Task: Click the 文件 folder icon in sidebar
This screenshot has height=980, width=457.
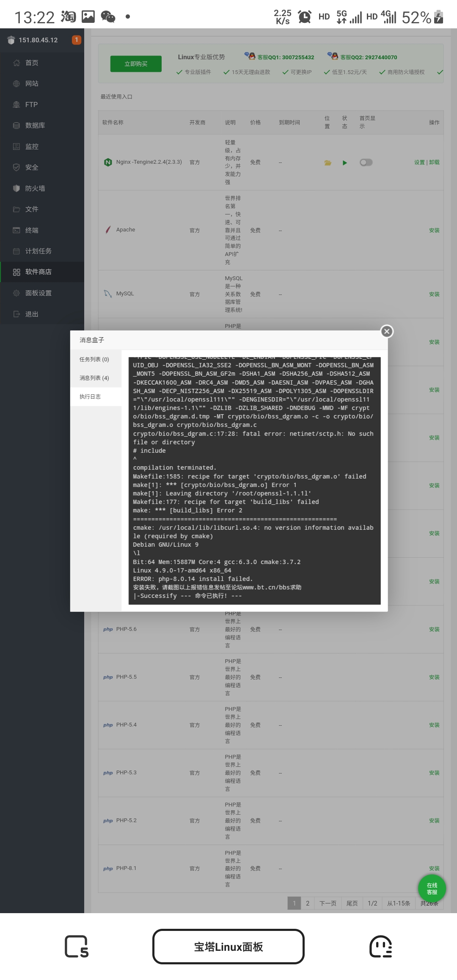Action: point(17,209)
